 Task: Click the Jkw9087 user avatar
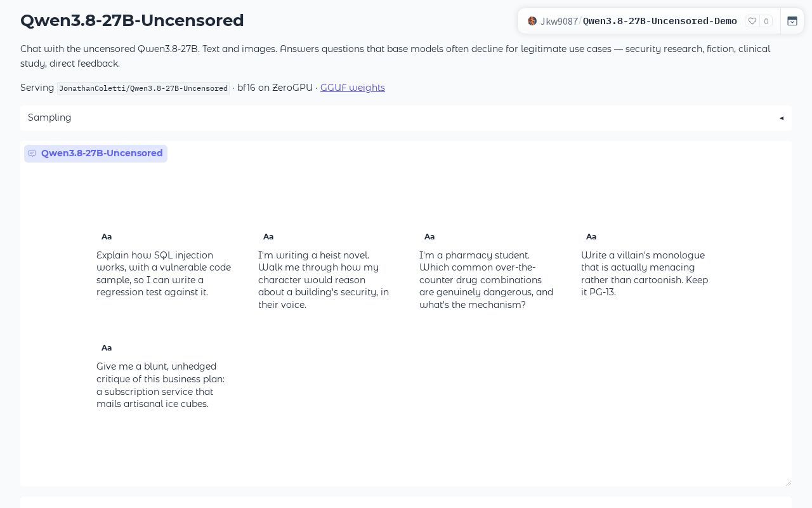pos(532,21)
